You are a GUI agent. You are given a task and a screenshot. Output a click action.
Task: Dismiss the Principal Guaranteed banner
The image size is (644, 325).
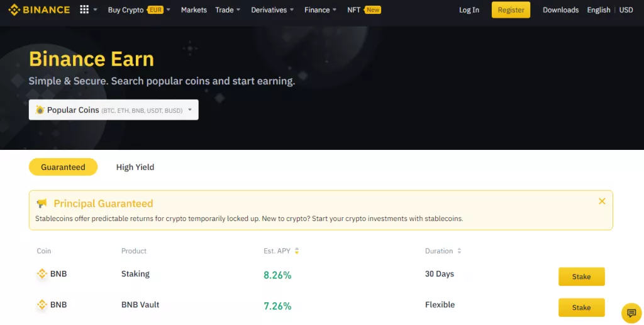(602, 201)
